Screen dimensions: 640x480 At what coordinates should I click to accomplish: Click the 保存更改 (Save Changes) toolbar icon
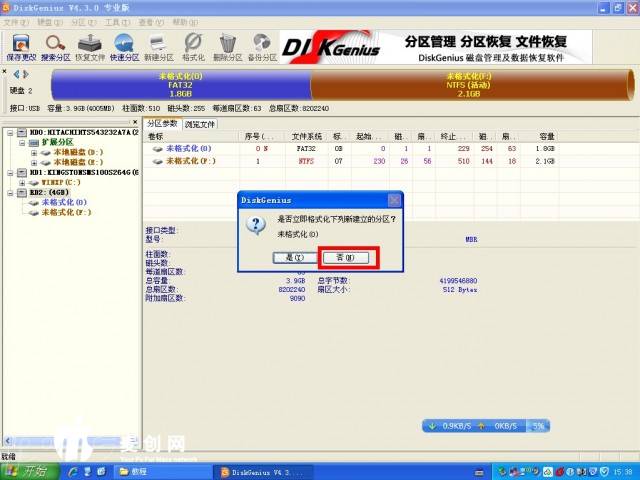coord(19,47)
